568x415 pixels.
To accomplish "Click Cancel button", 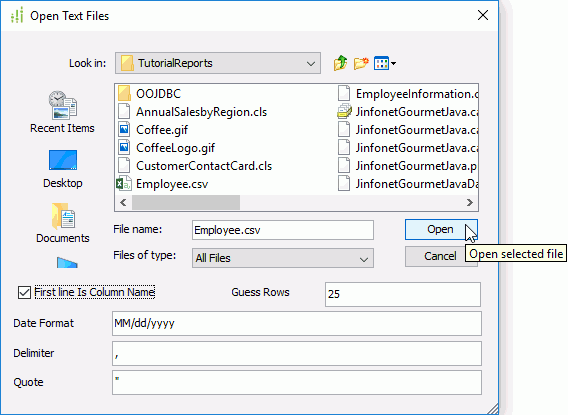I will (x=435, y=256).
